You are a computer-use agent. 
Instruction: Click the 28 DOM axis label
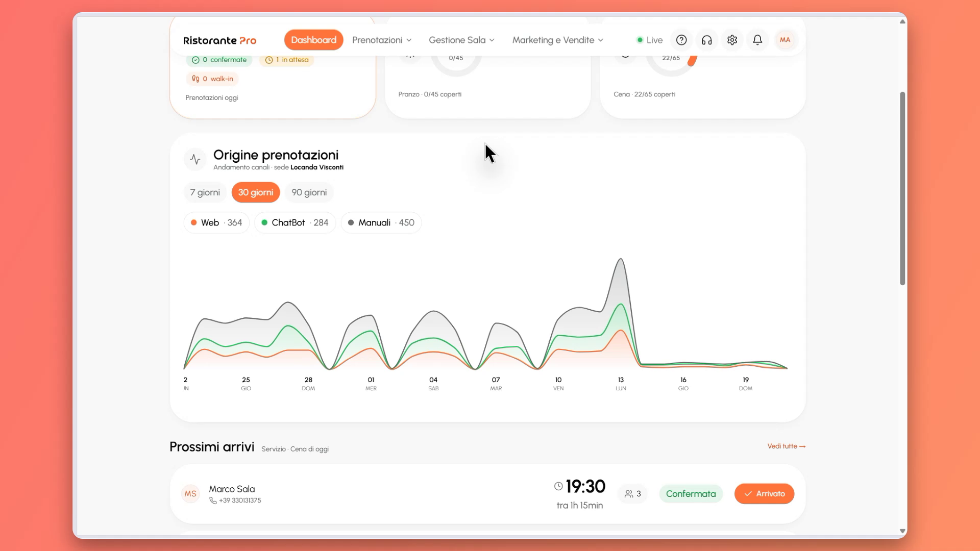point(308,384)
